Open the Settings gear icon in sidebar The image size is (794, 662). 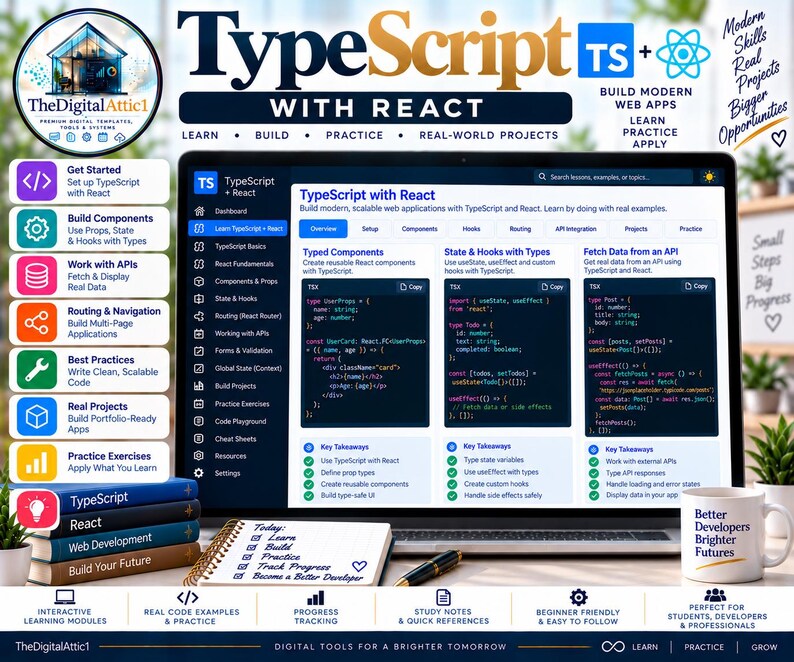[199, 473]
